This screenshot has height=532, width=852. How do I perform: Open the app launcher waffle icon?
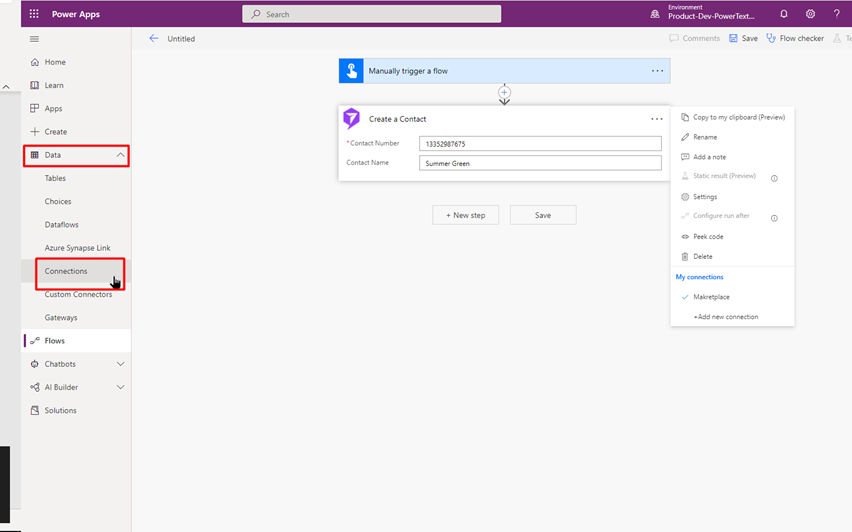(34, 14)
